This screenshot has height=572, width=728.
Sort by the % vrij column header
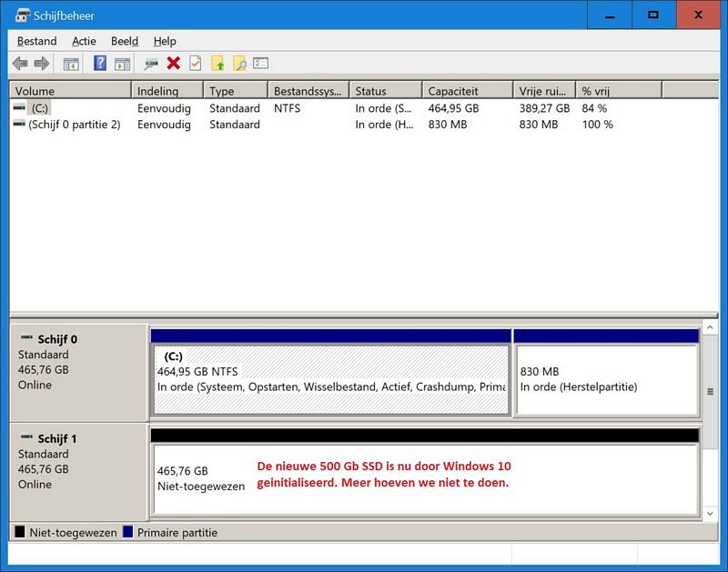point(619,90)
